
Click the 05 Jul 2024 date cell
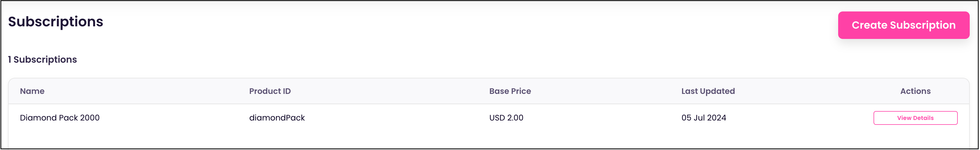tap(703, 118)
